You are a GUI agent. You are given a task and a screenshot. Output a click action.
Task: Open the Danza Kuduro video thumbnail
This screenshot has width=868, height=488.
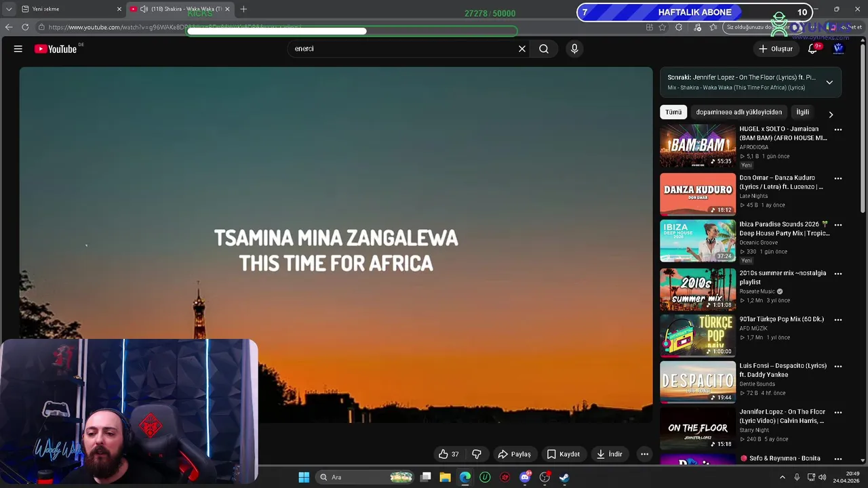pos(698,195)
